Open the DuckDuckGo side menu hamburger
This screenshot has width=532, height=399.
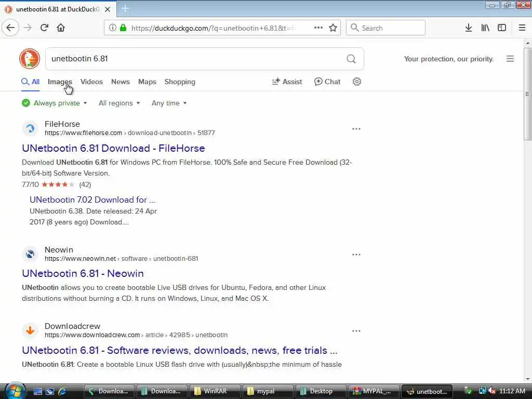510,59
